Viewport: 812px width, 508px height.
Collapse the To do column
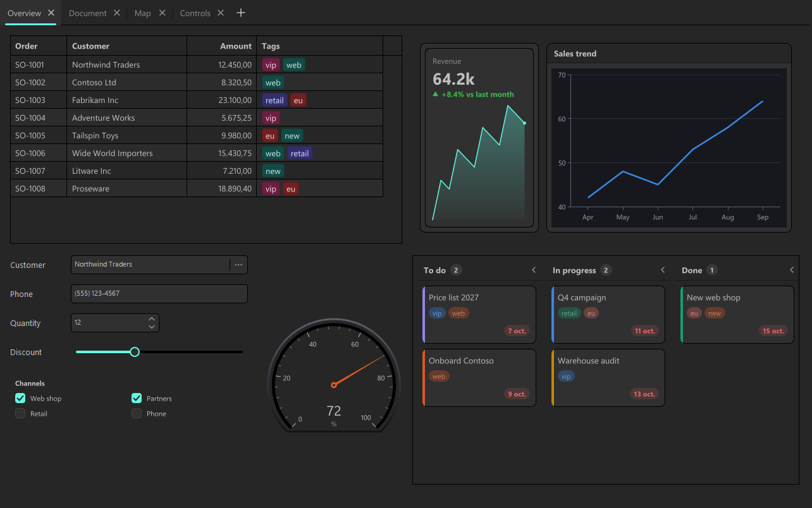pyautogui.click(x=534, y=270)
